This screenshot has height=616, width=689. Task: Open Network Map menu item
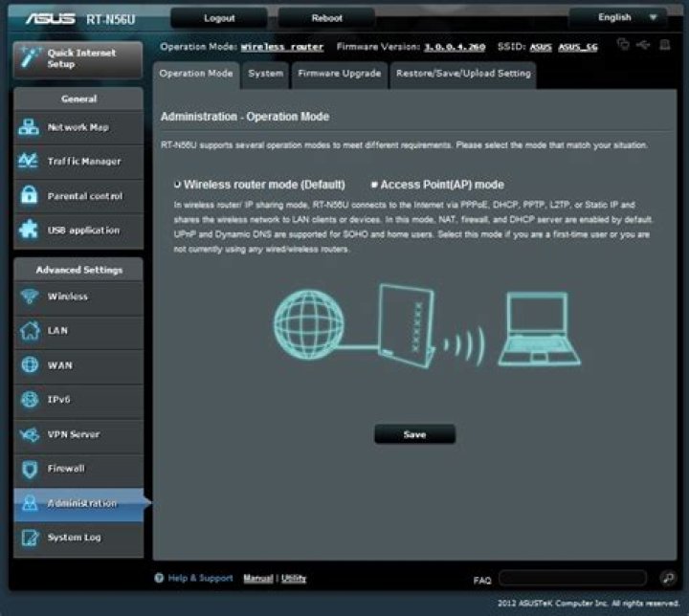[x=78, y=127]
